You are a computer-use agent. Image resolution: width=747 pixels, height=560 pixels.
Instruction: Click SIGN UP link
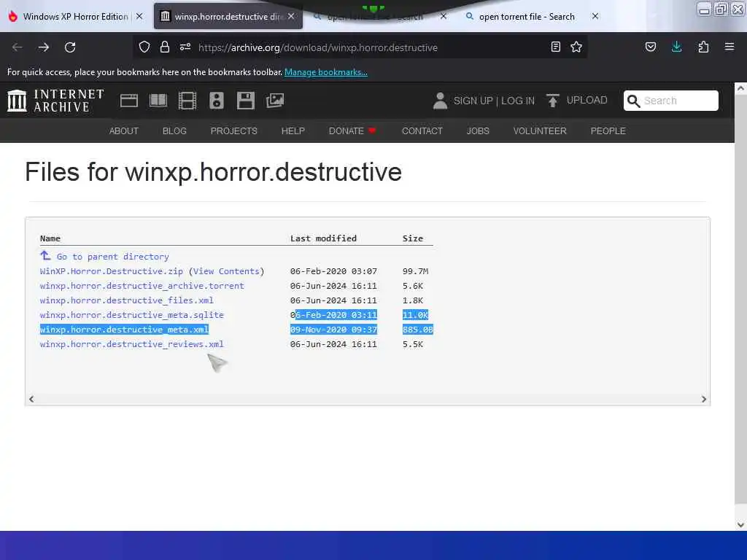[x=473, y=101]
